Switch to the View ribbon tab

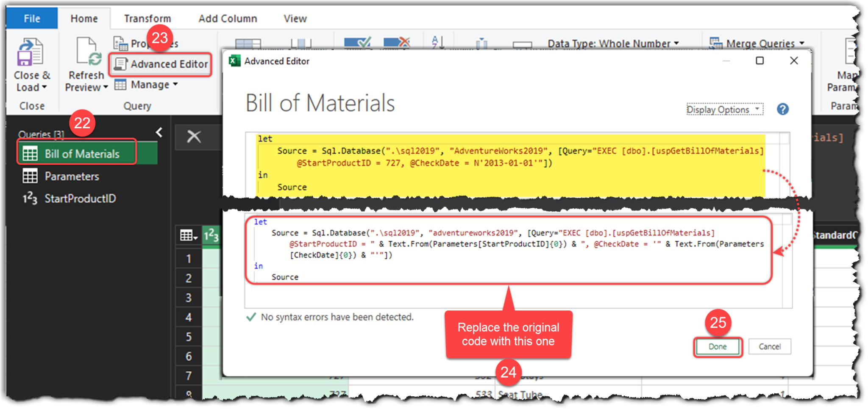click(295, 19)
